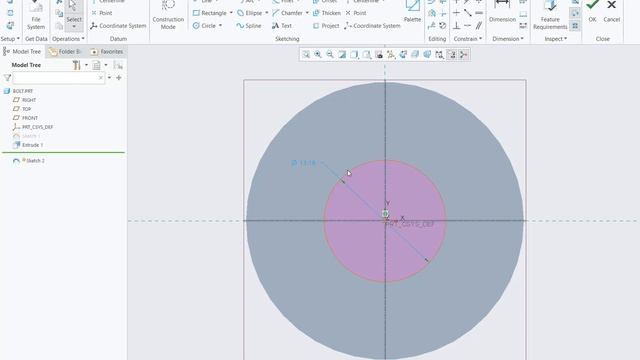Viewport: 640px width, 360px height.
Task: Toggle constraints display in graphics toolbar
Action: click(439, 54)
